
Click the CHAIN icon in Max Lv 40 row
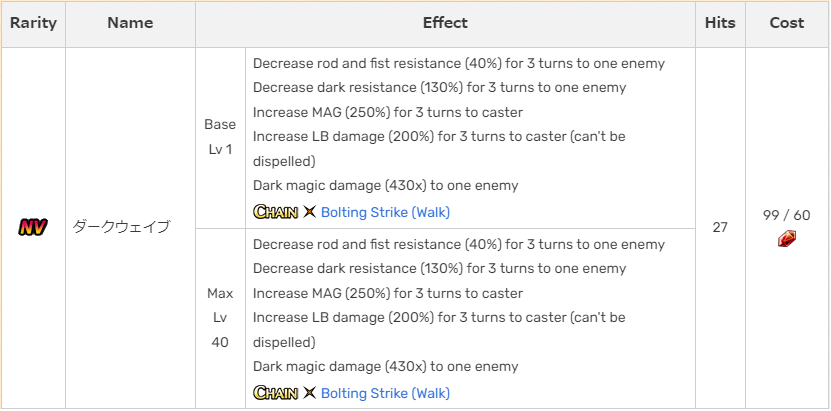pyautogui.click(x=275, y=393)
